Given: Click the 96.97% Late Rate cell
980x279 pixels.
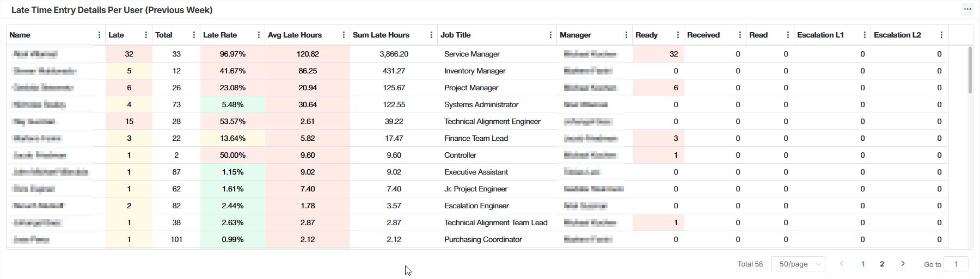Looking at the screenshot, I should coord(232,54).
